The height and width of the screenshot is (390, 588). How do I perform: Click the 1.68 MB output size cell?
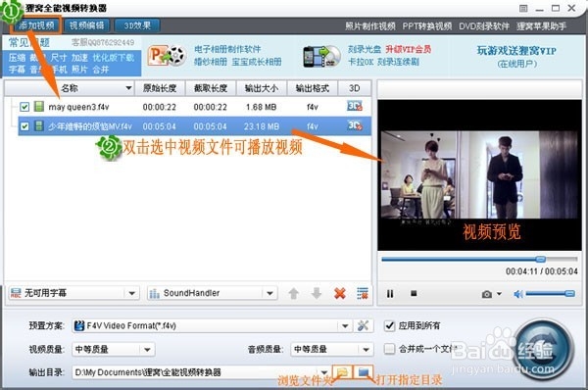point(261,107)
